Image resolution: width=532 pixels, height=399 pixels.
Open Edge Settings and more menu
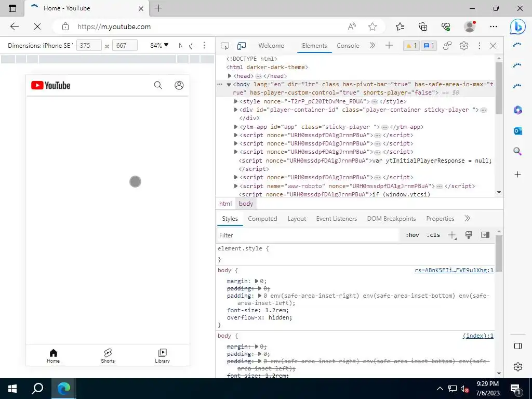click(494, 26)
